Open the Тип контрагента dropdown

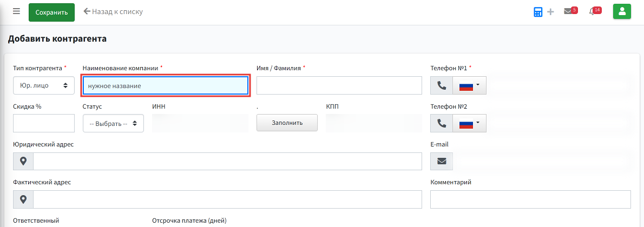coord(44,85)
